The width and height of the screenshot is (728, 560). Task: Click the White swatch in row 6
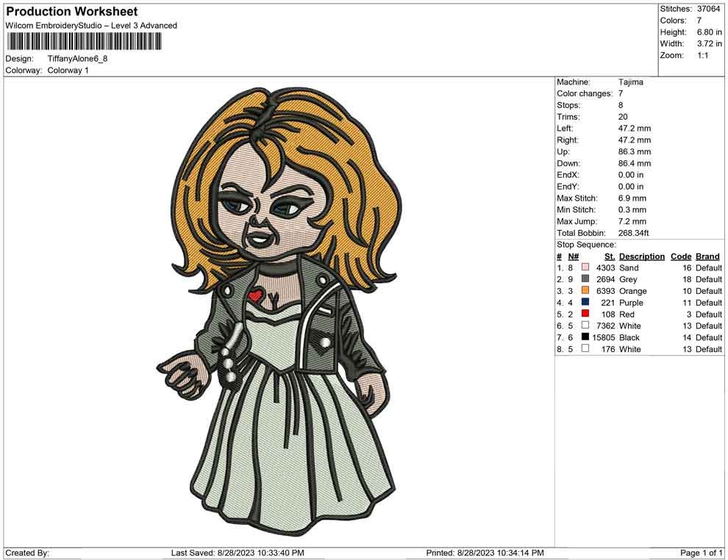tap(585, 326)
